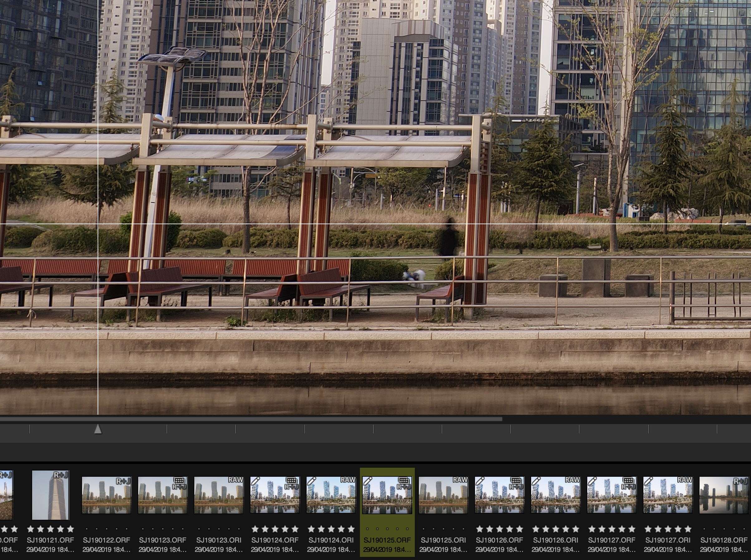The width and height of the screenshot is (751, 560).
Task: Click the RAW badge on SJ190123.ORI thumbnail
Action: pos(235,480)
